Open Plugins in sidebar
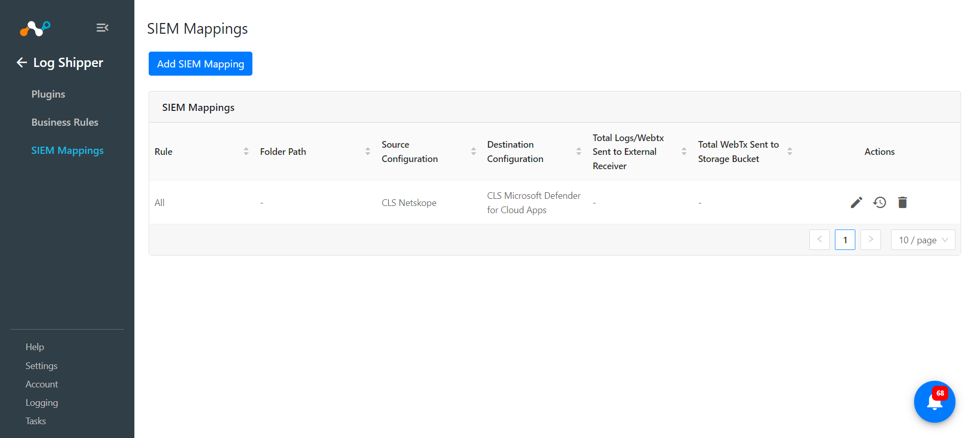Image resolution: width=980 pixels, height=438 pixels. [48, 94]
